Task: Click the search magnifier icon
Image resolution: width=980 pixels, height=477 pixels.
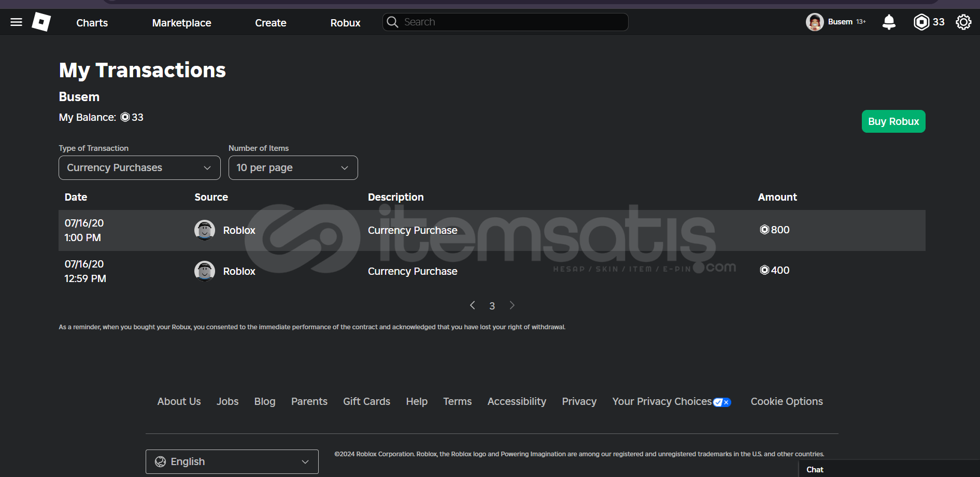Action: point(393,22)
